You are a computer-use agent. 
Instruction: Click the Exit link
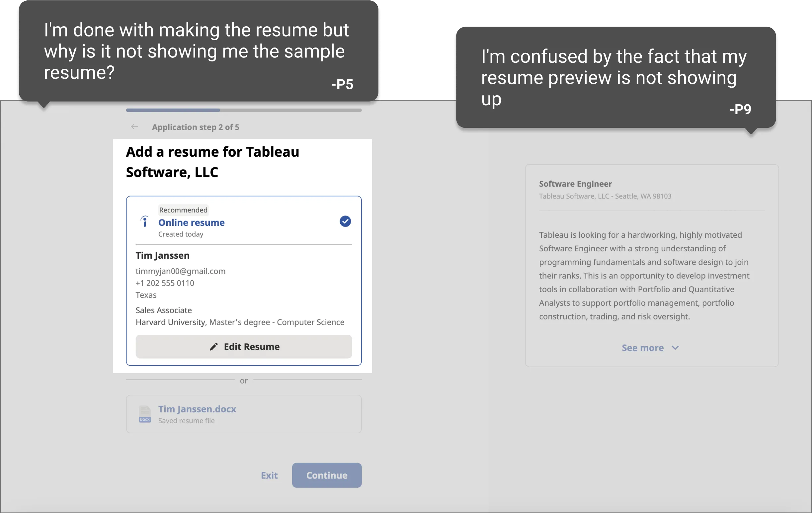(x=270, y=475)
